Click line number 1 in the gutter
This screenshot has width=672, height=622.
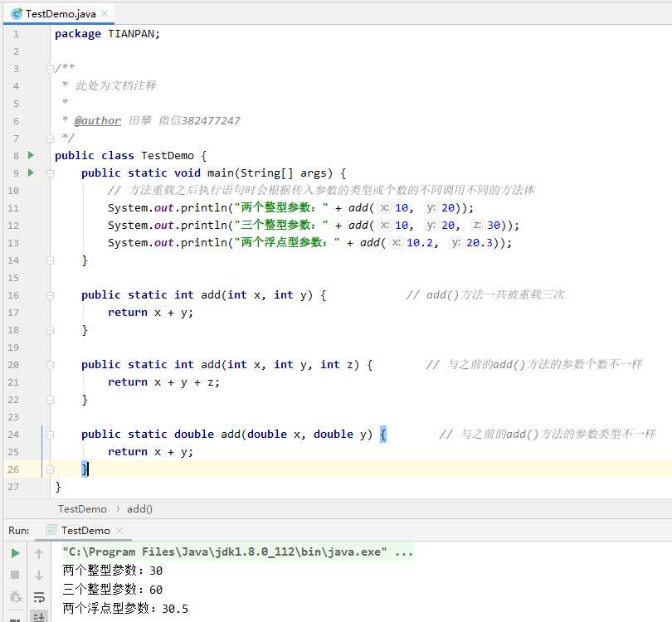[16, 34]
